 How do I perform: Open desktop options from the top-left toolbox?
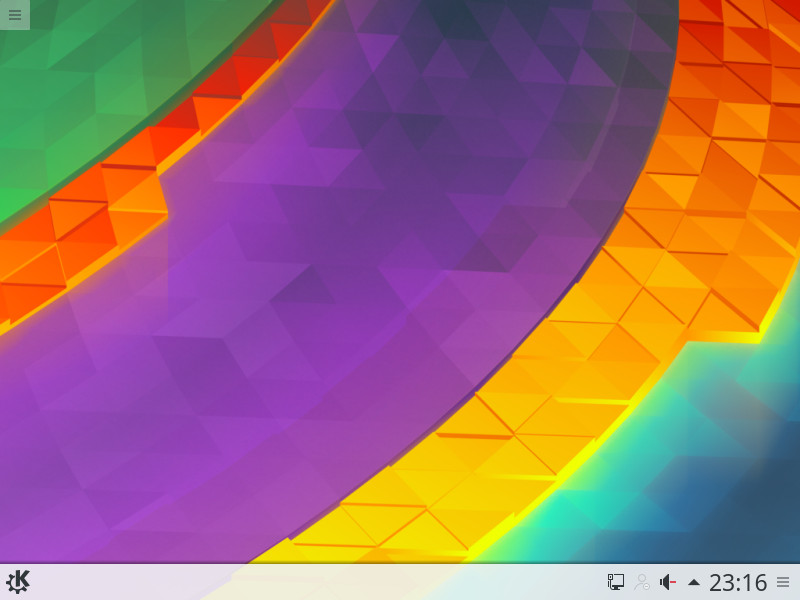point(14,14)
